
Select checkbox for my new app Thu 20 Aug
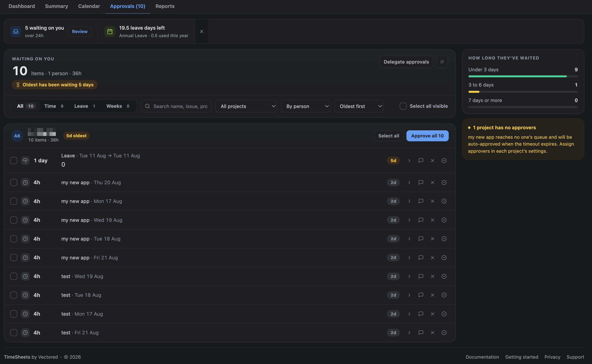(14, 183)
